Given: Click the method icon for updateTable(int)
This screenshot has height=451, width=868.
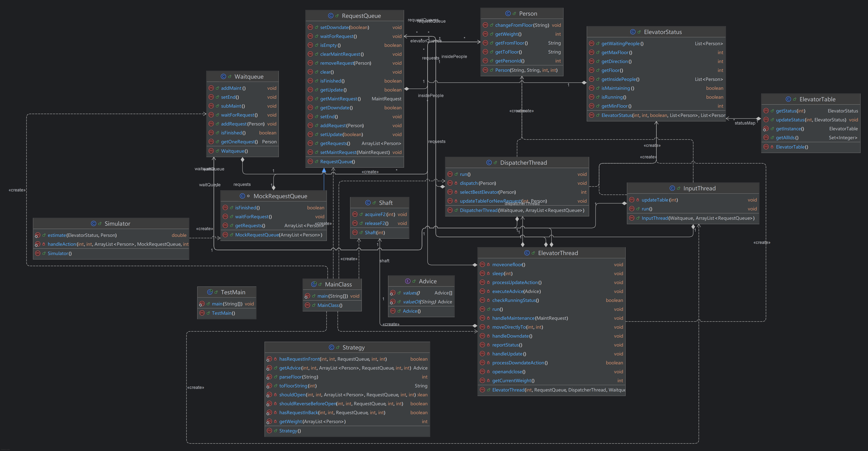Looking at the screenshot, I should click(x=632, y=200).
